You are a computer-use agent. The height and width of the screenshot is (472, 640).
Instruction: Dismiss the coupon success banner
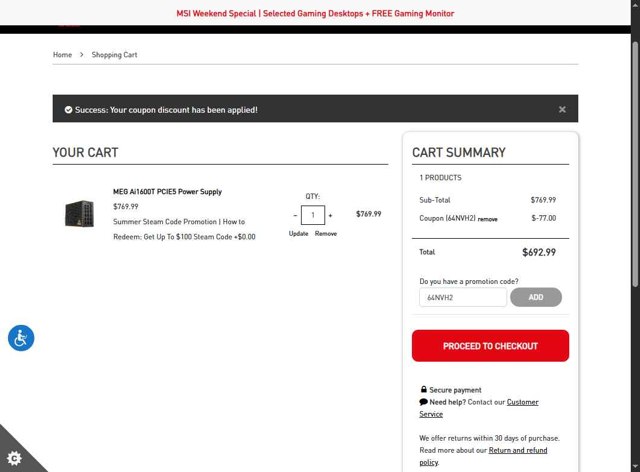(x=562, y=109)
